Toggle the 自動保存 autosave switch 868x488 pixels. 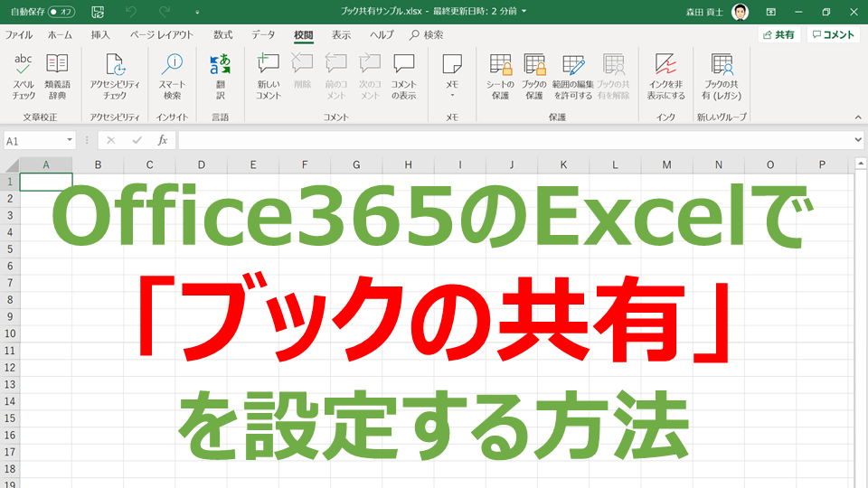coord(61,12)
